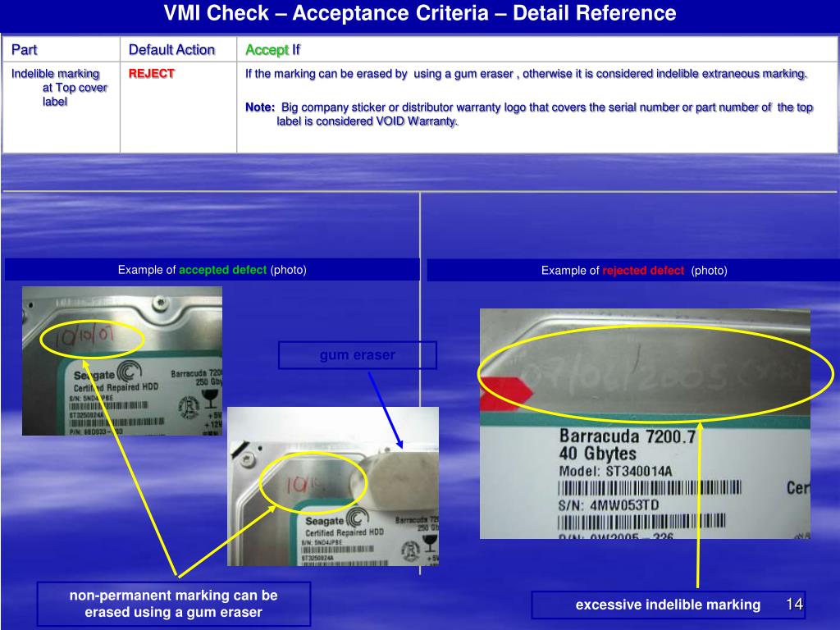840x630 pixels.
Task: Select the 'Accept If' column header
Action: point(272,50)
